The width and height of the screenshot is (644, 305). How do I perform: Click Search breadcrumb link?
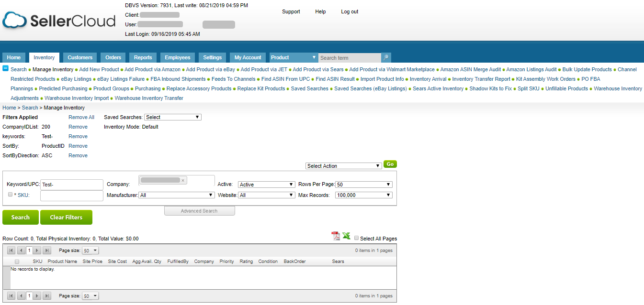(30, 108)
